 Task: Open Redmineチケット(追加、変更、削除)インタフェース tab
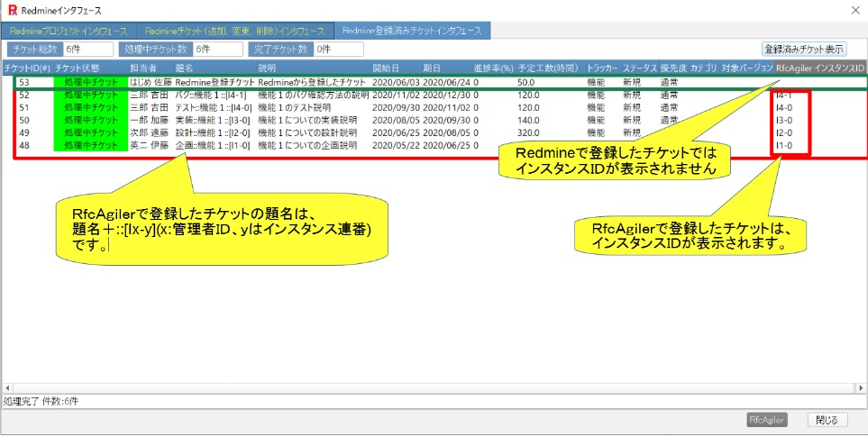pyautogui.click(x=236, y=31)
